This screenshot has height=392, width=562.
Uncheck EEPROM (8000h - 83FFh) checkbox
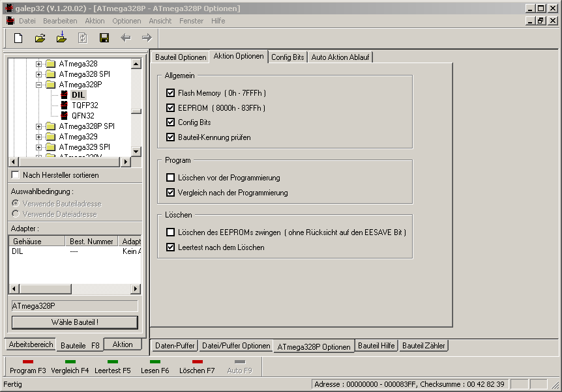click(171, 107)
